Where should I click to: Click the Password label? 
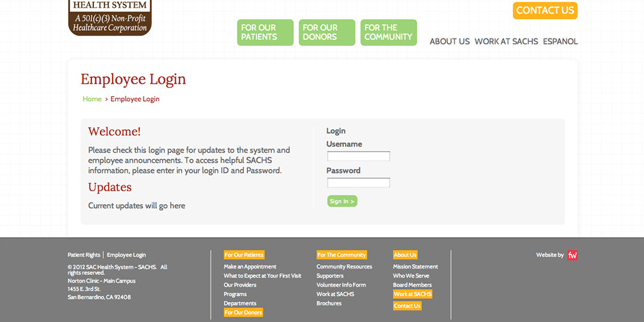pyautogui.click(x=343, y=171)
